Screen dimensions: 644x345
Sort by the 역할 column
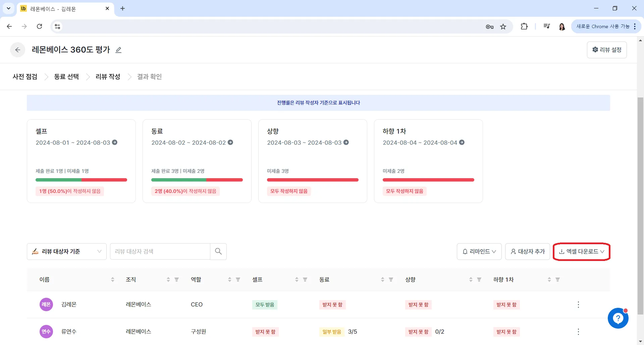click(230, 280)
